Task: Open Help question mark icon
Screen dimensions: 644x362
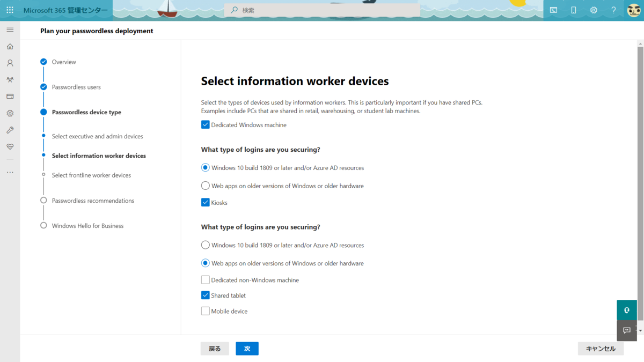Action: pyautogui.click(x=613, y=10)
